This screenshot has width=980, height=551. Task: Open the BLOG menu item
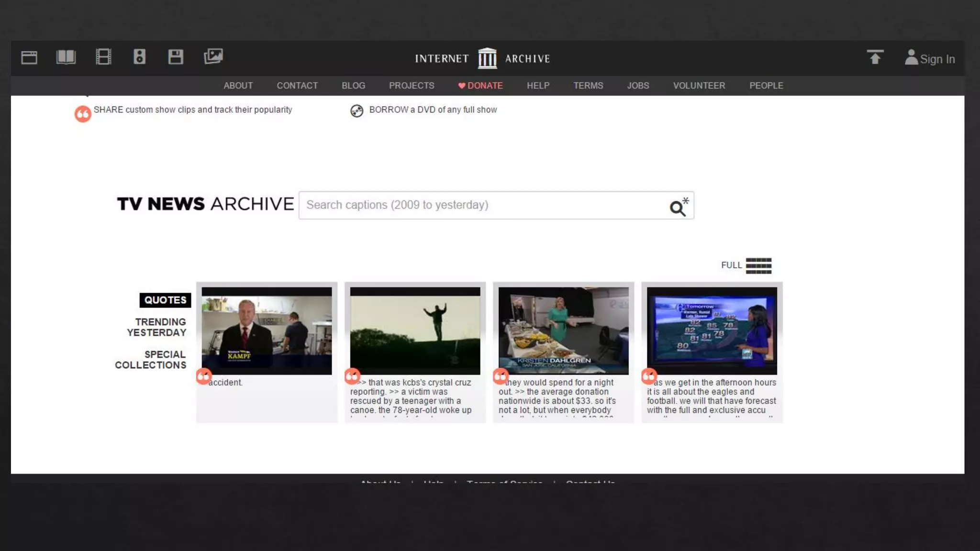(x=353, y=86)
